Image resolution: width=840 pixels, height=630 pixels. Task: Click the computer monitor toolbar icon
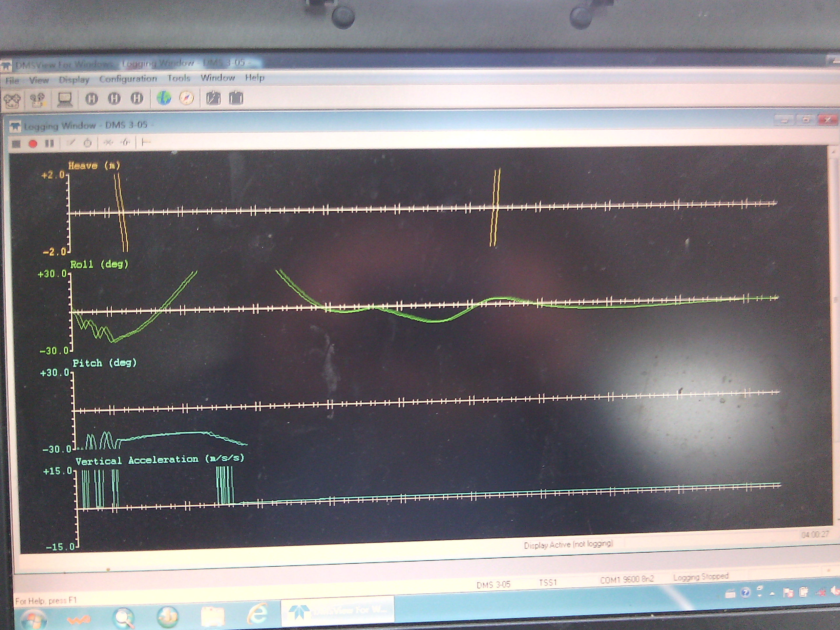coord(65,99)
